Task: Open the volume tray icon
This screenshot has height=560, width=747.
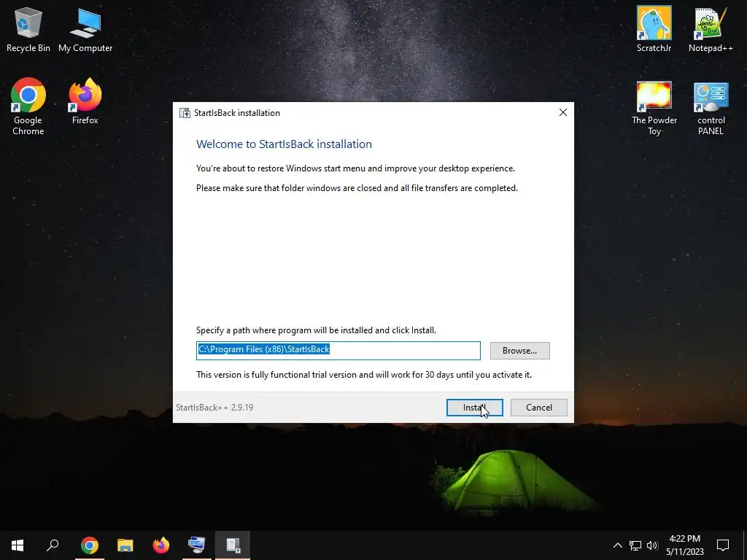Action: 652,545
